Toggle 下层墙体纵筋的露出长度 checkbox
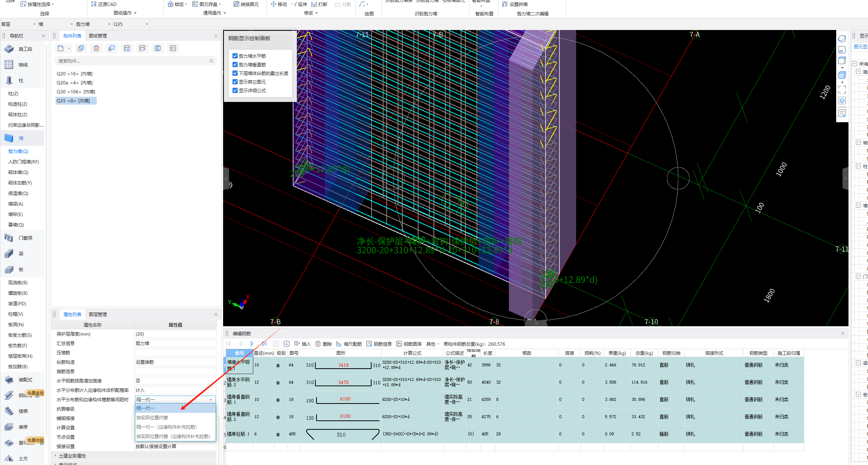 [x=235, y=73]
